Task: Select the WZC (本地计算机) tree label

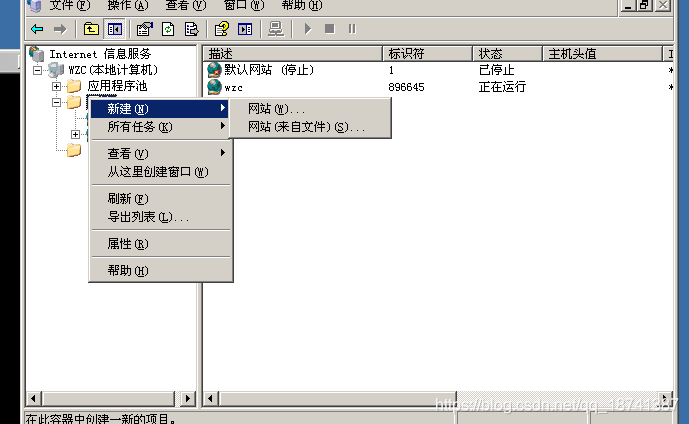Action: coord(113,70)
